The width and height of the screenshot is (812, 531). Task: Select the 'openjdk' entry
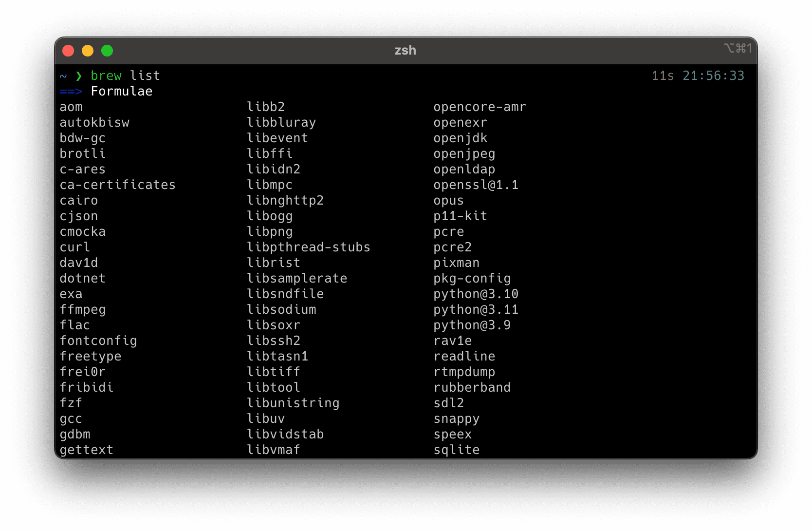tap(461, 138)
